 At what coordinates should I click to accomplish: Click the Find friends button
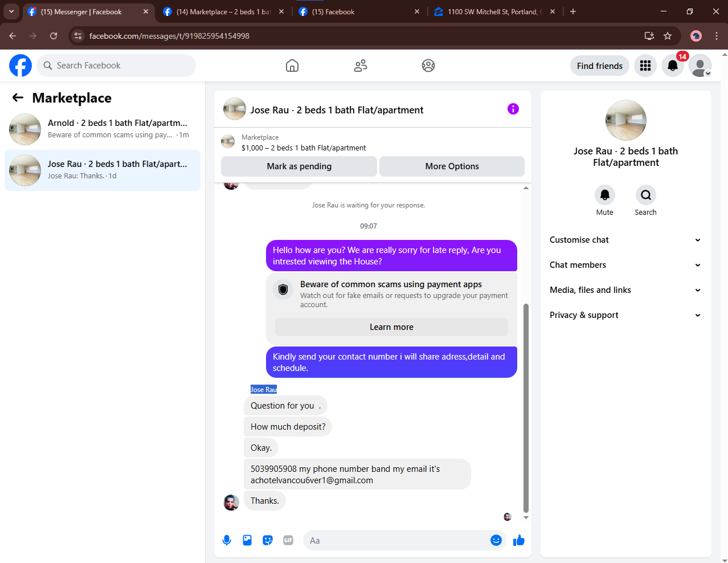(x=600, y=66)
